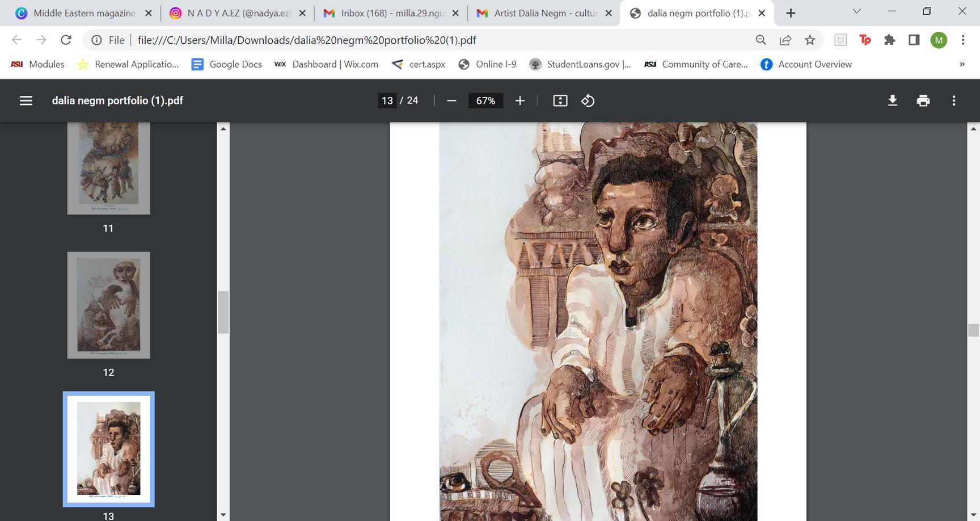This screenshot has width=980, height=521.
Task: Go forward in browser history
Action: click(x=41, y=40)
